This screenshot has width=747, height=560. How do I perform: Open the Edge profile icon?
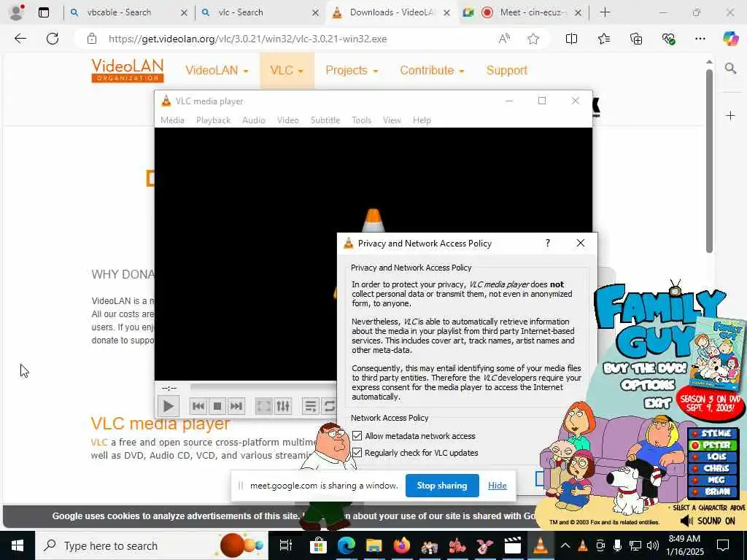16,12
